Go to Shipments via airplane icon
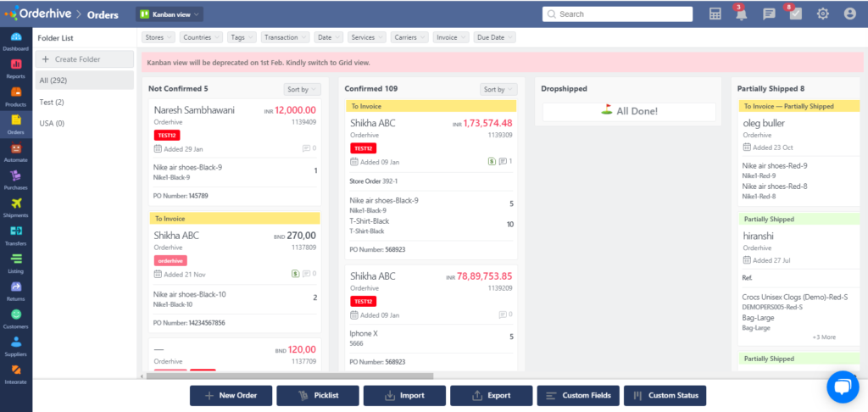868x412 pixels. click(15, 203)
